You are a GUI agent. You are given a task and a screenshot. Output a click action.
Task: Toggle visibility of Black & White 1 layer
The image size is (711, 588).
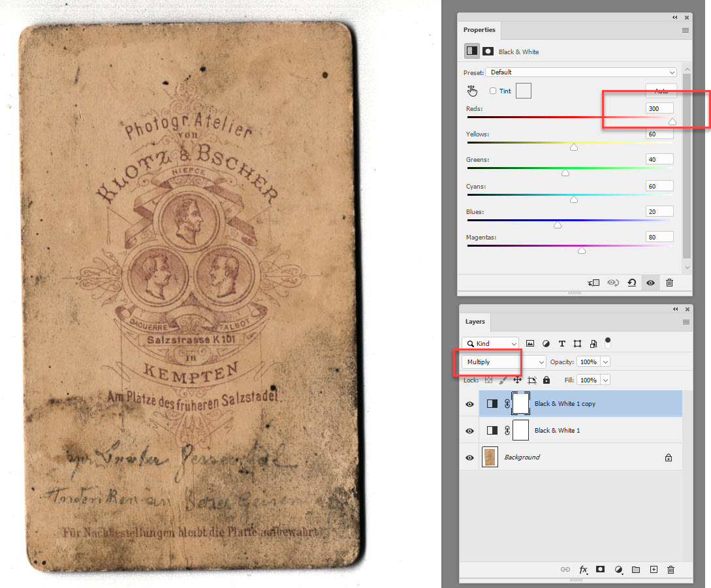click(469, 430)
